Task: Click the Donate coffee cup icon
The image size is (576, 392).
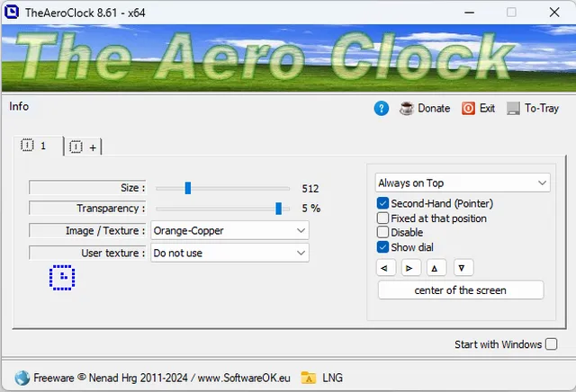Action: (x=407, y=108)
